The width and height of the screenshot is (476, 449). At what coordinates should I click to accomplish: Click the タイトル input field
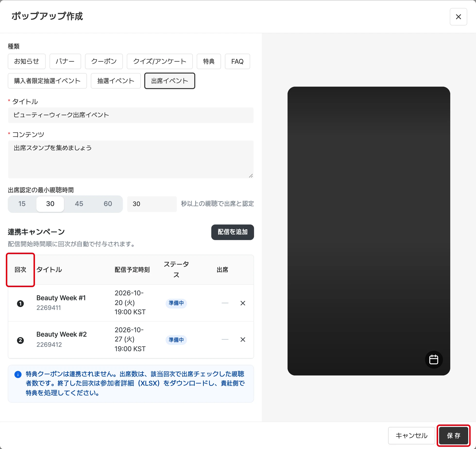(x=131, y=115)
